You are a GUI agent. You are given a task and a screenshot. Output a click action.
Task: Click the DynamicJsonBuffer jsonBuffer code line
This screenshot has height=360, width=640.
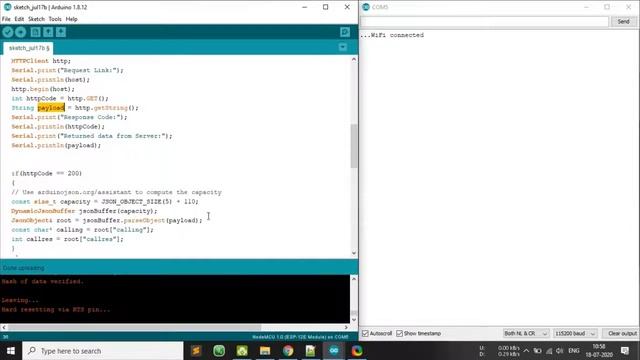pos(84,211)
